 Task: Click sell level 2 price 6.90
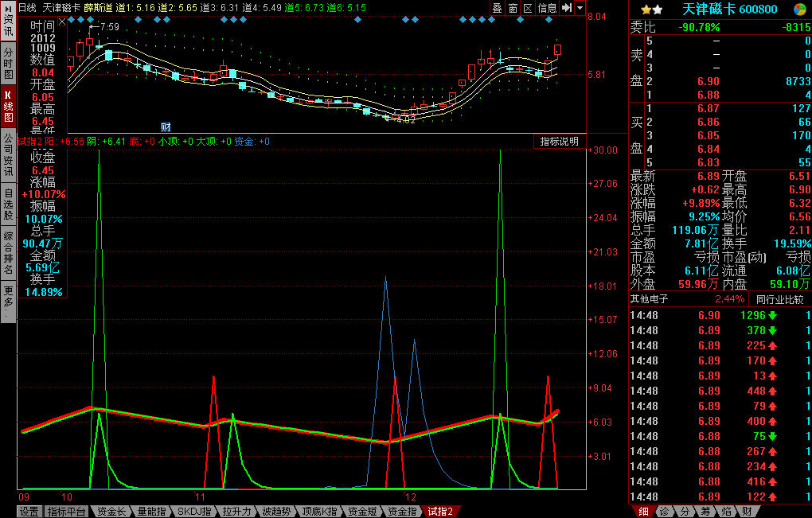(x=709, y=81)
